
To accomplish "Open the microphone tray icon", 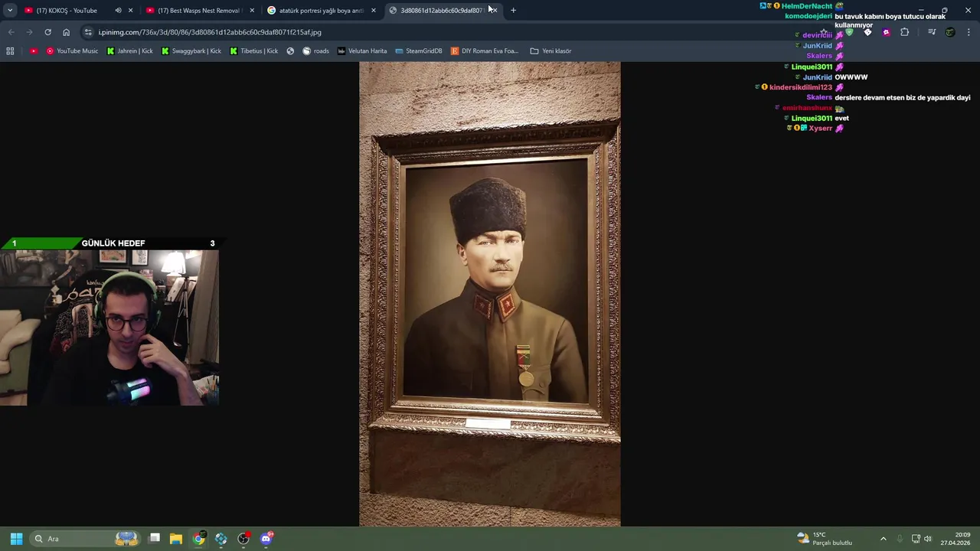I will click(x=900, y=539).
